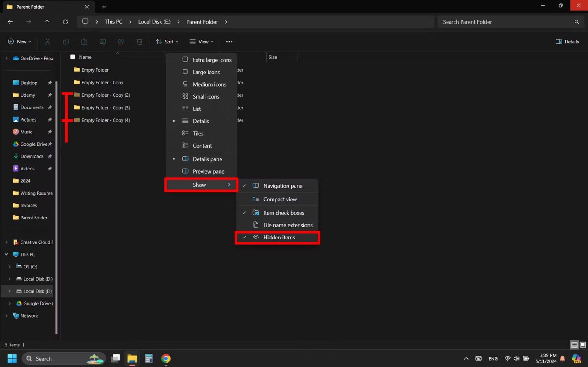Select Details view layout
Viewport: 588px width, 367px height.
(201, 121)
